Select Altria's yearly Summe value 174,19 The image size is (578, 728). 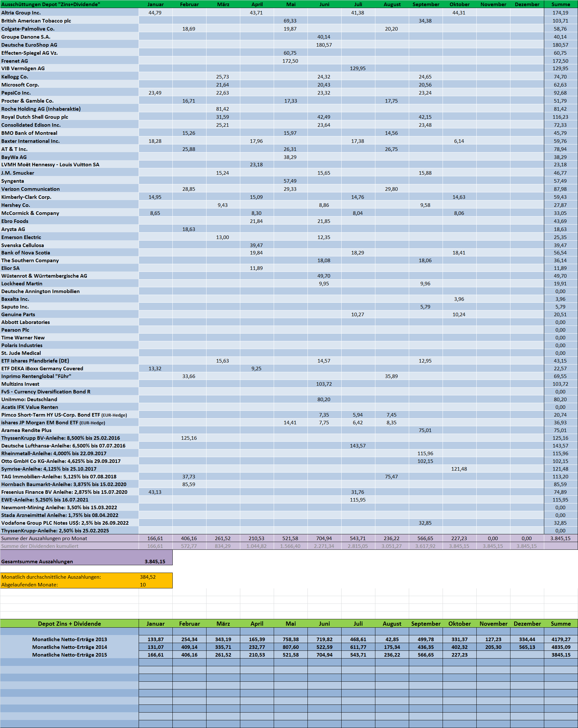560,13
